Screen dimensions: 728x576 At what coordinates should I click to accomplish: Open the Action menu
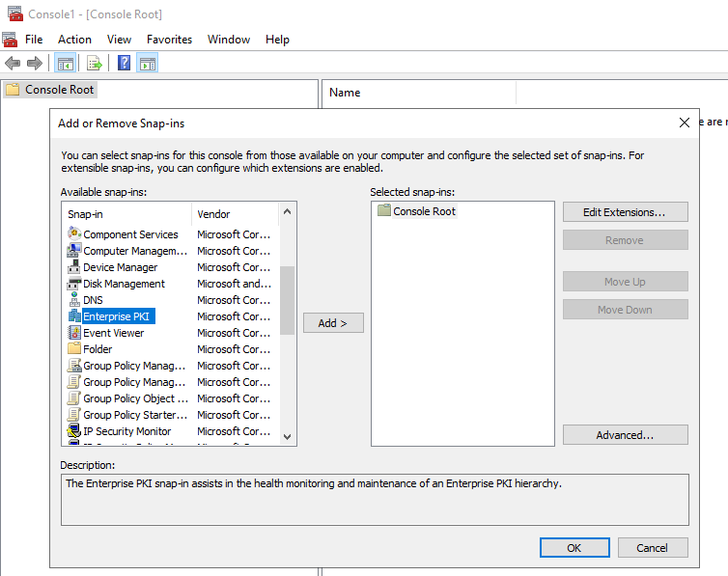click(74, 40)
